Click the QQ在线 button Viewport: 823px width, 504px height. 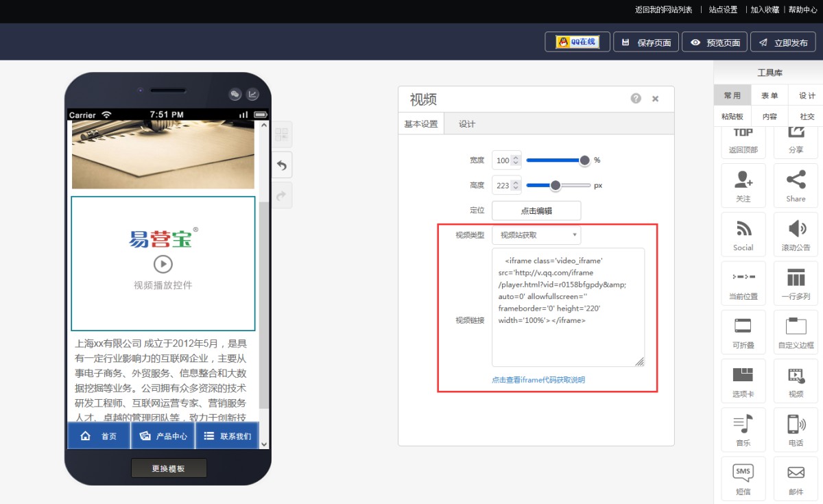[x=577, y=42]
